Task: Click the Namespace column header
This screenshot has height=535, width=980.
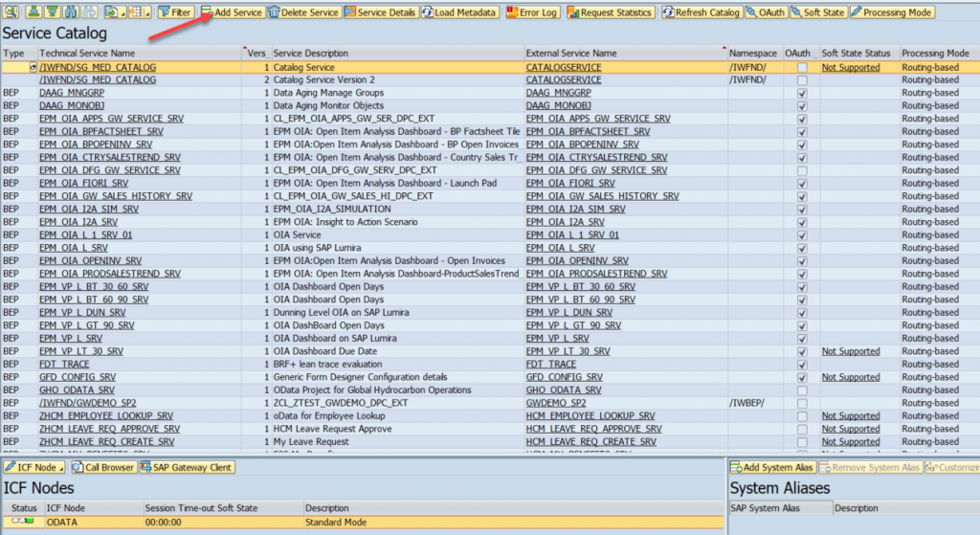Action: tap(755, 54)
